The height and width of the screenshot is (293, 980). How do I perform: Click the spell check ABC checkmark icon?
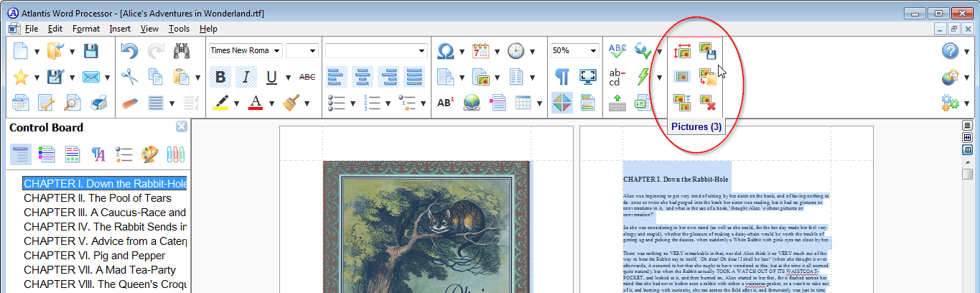(x=617, y=51)
